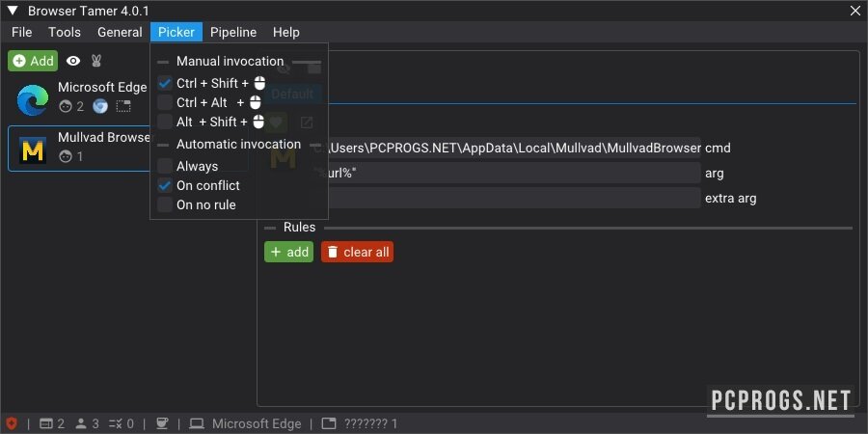Select the Mullvad Browser logo icon
This screenshot has width=868, height=434.
coord(32,150)
